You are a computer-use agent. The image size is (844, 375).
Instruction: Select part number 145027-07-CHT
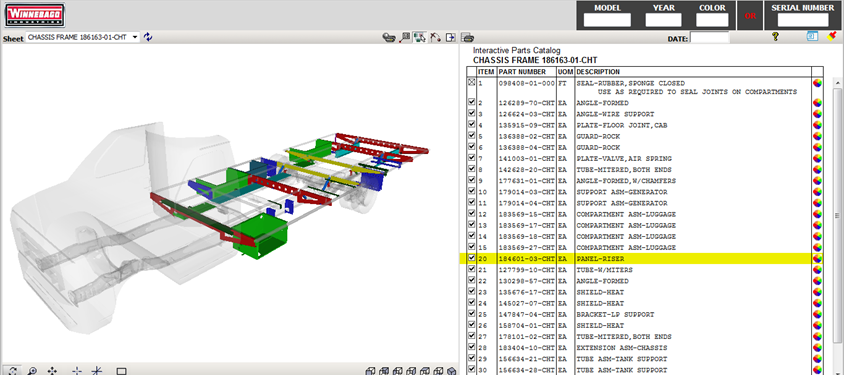[526, 303]
